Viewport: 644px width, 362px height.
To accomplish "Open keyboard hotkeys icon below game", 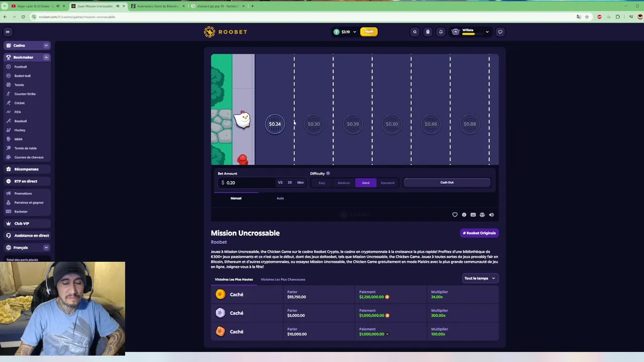I will pyautogui.click(x=473, y=215).
